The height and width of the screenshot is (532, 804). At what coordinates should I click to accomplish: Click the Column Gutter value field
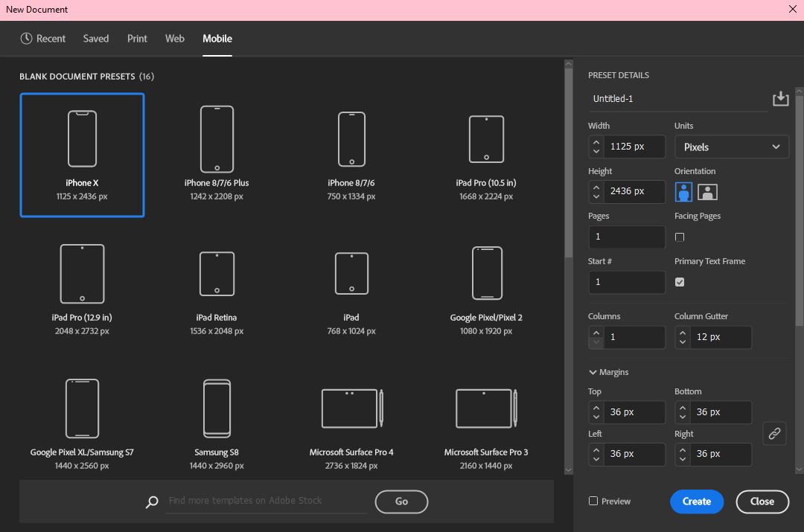pyautogui.click(x=721, y=337)
